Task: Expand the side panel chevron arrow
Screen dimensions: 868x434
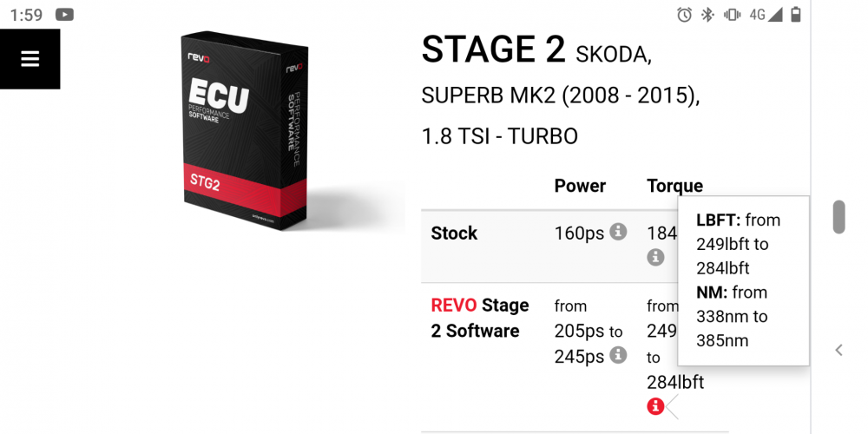Action: [838, 351]
